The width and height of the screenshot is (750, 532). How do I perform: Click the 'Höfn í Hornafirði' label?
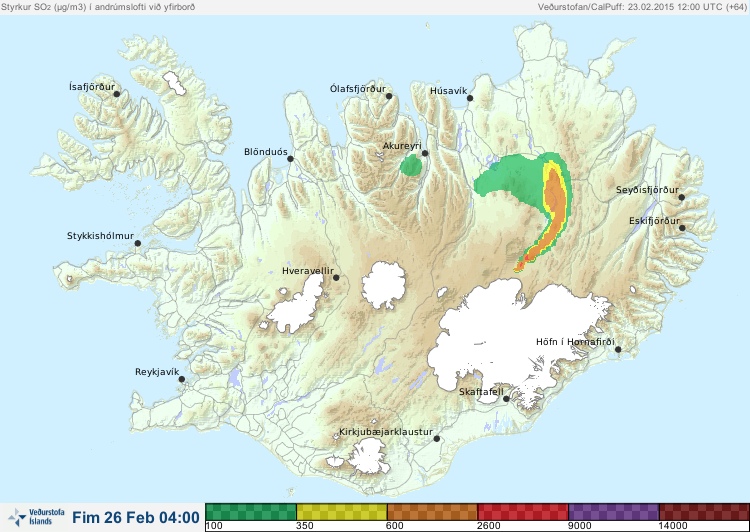point(575,342)
